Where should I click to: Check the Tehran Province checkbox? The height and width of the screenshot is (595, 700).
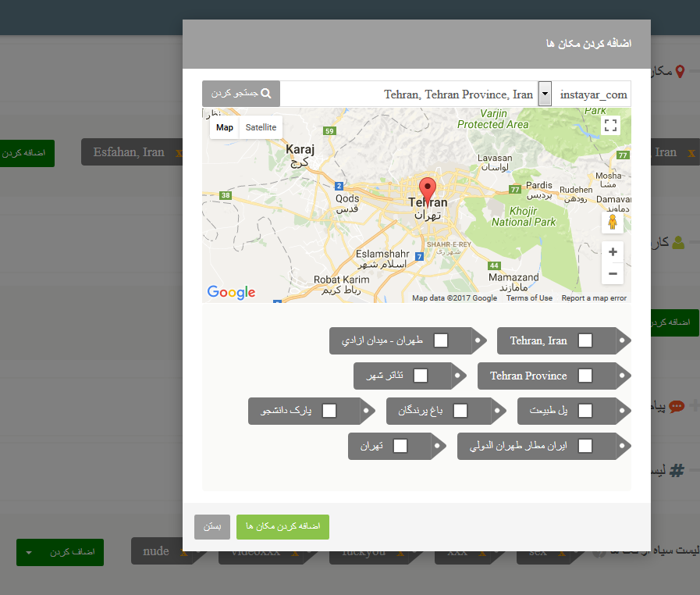click(x=585, y=376)
